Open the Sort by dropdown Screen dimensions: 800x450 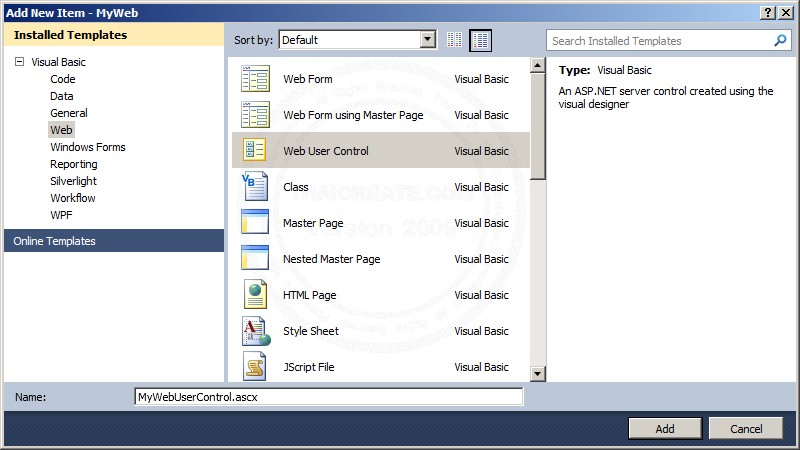428,39
